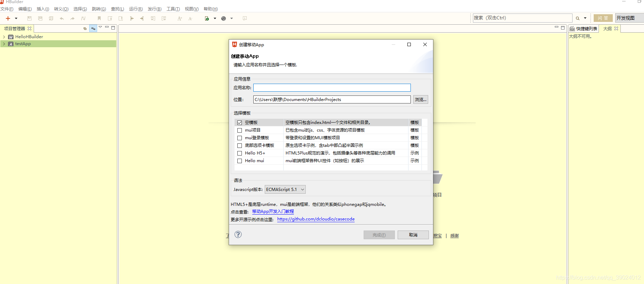
Task: Open the 编辑(E) menu
Action: pyautogui.click(x=25, y=9)
